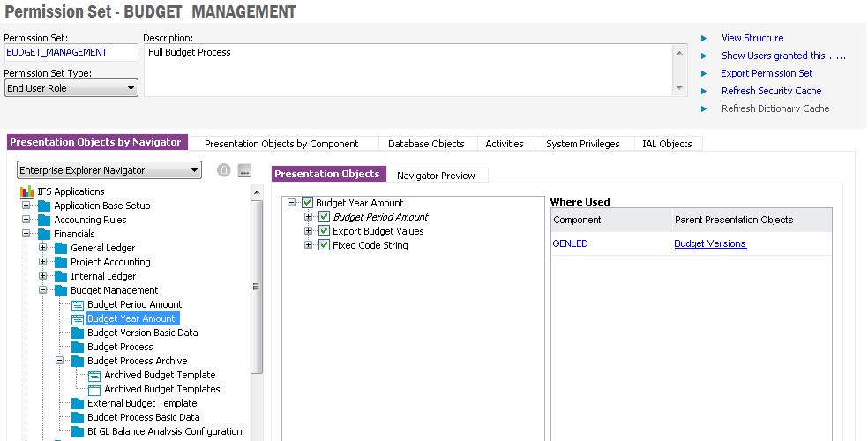The width and height of the screenshot is (868, 441).
Task: Click the arrow icon beside Refresh Security Cache
Action: click(704, 92)
